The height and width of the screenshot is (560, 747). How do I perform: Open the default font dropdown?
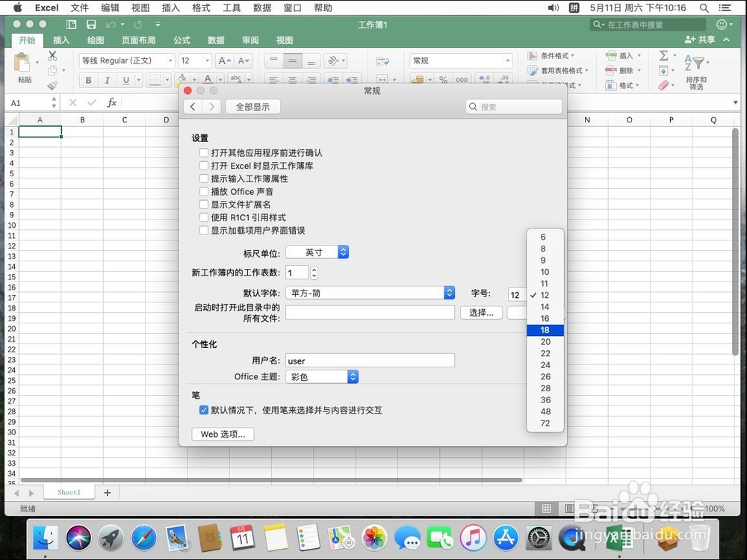click(371, 293)
